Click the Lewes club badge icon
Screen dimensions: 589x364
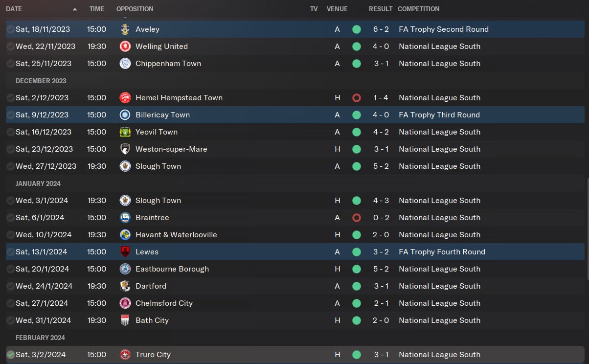point(125,252)
